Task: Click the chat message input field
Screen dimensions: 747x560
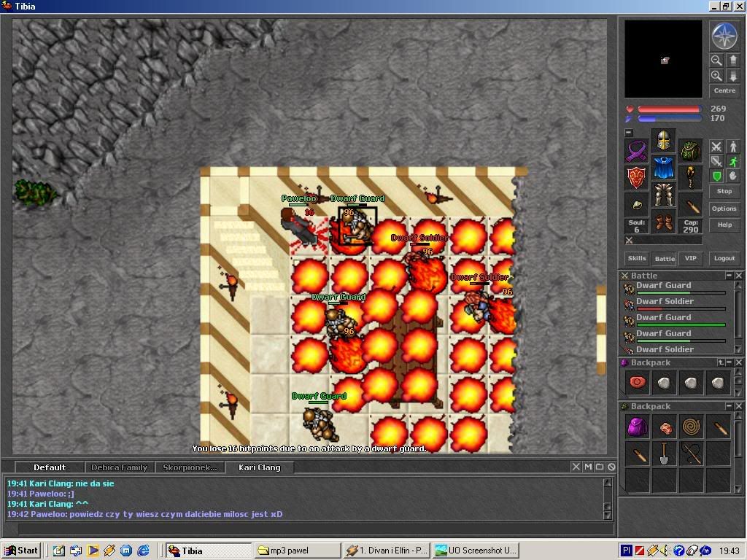Action: click(316, 529)
